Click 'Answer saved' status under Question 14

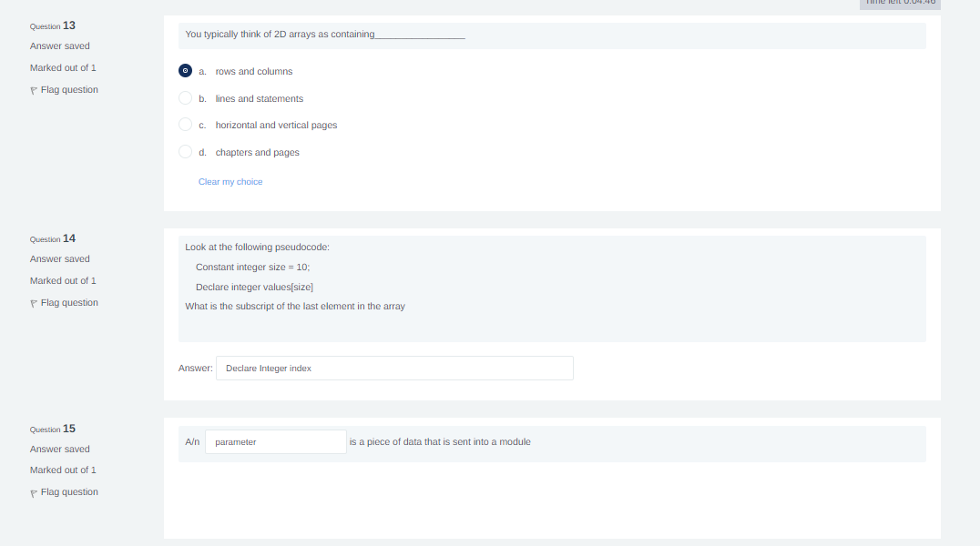pos(60,259)
